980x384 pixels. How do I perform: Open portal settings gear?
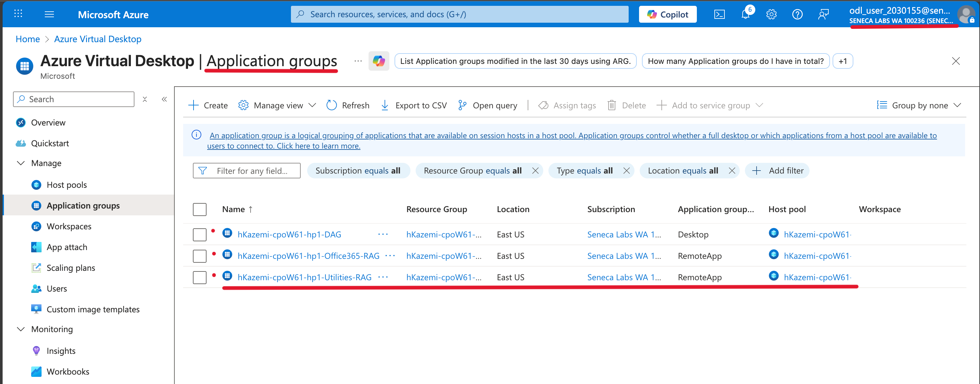[x=771, y=15]
